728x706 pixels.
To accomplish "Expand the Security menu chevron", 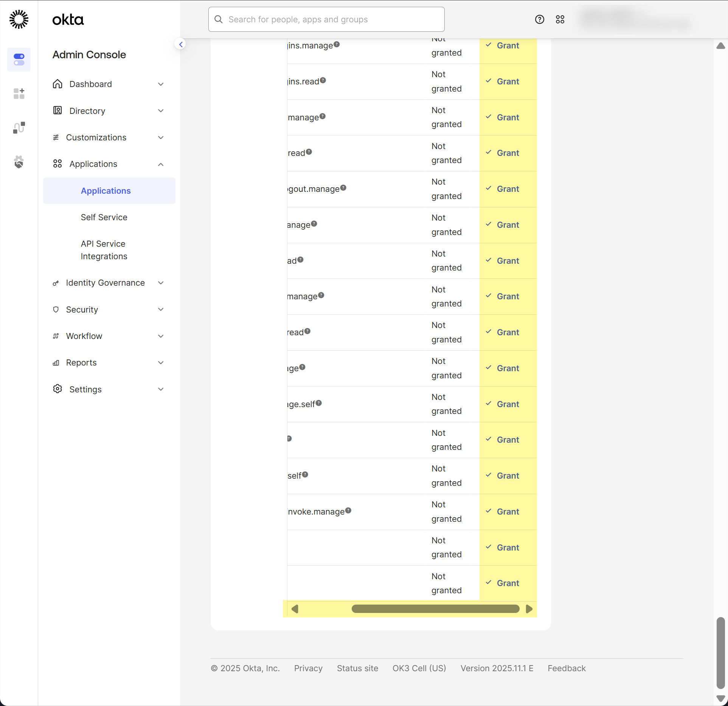I will [161, 309].
